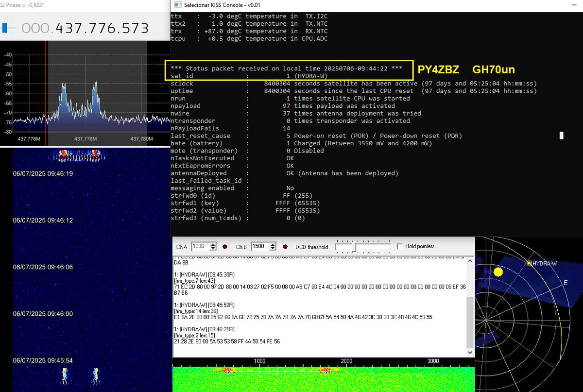This screenshot has width=583, height=392.
Task: Click the 776 kHz digits in frequency display
Action: click(102, 28)
